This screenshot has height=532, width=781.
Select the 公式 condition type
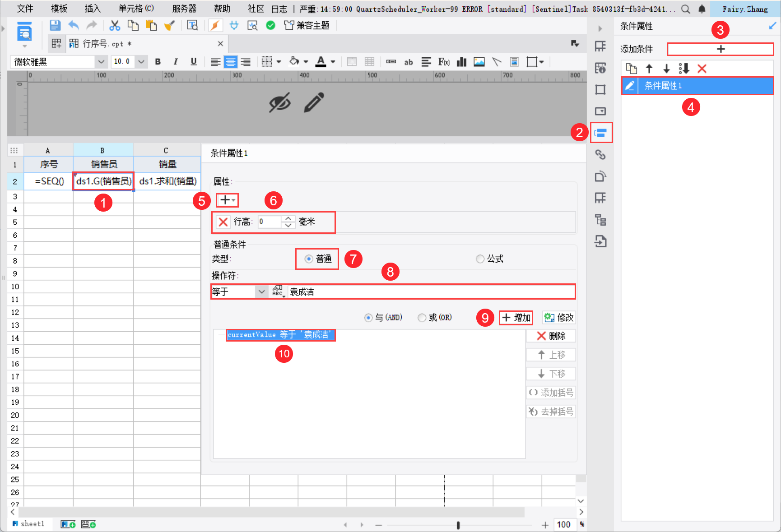point(490,259)
